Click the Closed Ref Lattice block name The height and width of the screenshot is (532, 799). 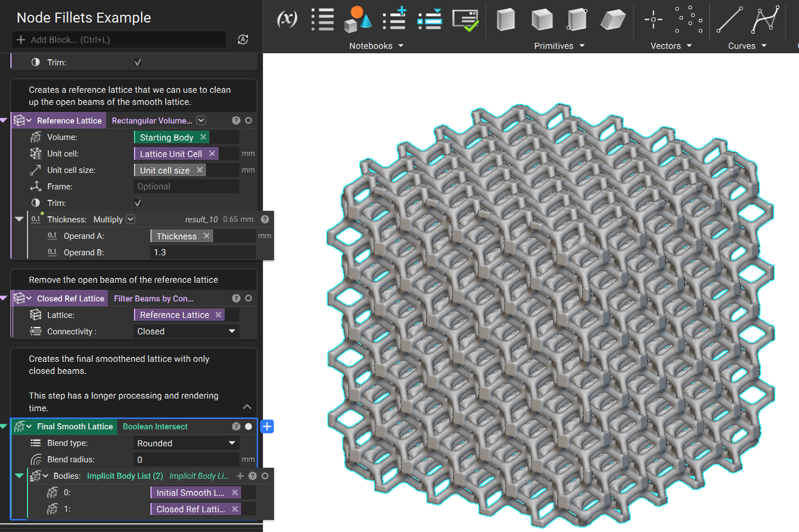coord(70,299)
